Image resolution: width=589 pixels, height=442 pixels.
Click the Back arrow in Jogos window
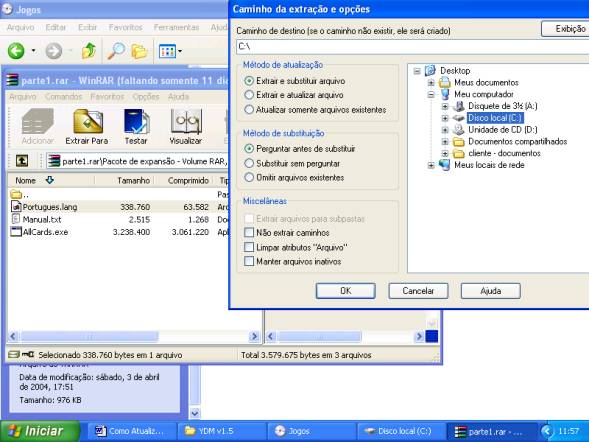click(16, 51)
